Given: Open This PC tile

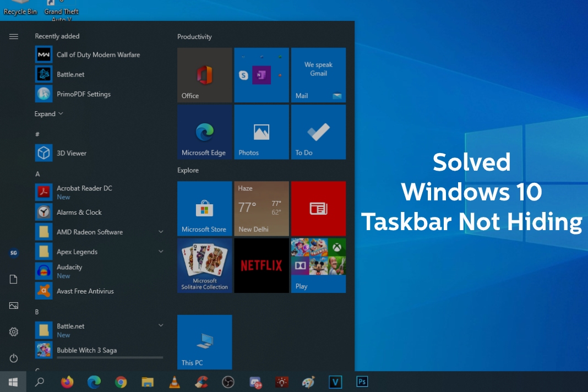Looking at the screenshot, I should click(x=204, y=342).
